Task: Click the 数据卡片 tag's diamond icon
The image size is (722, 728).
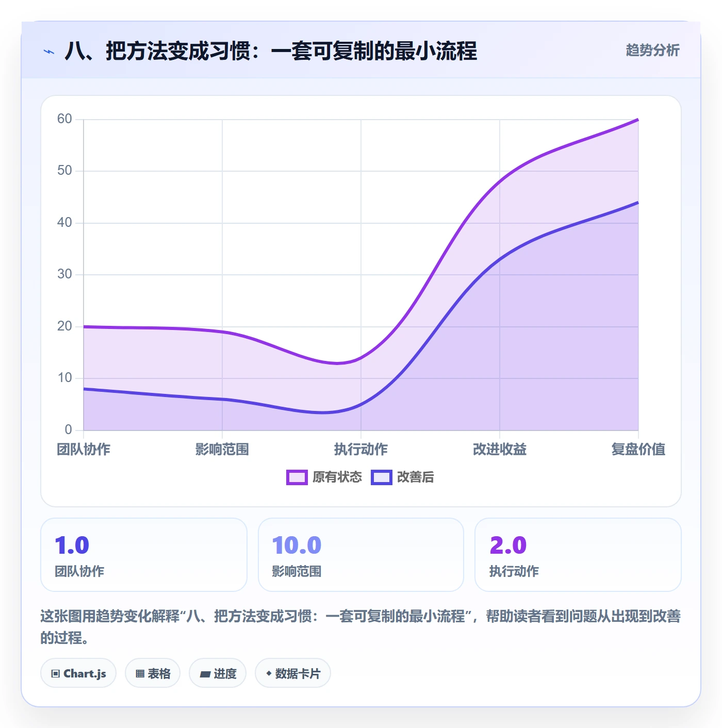Action: click(269, 673)
